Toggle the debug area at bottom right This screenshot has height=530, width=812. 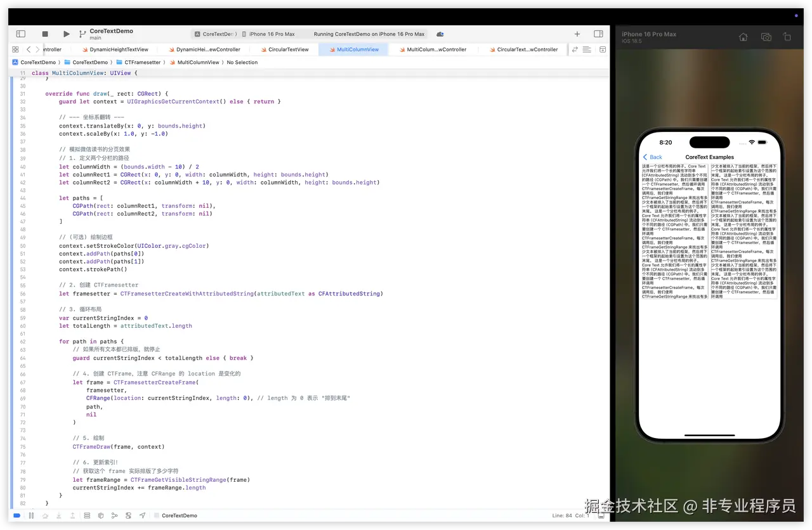coord(601,515)
